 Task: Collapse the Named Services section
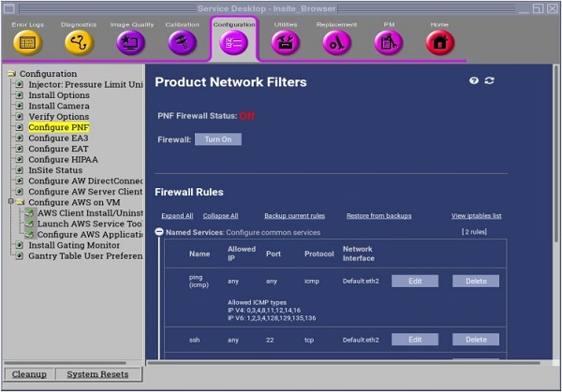coord(159,232)
